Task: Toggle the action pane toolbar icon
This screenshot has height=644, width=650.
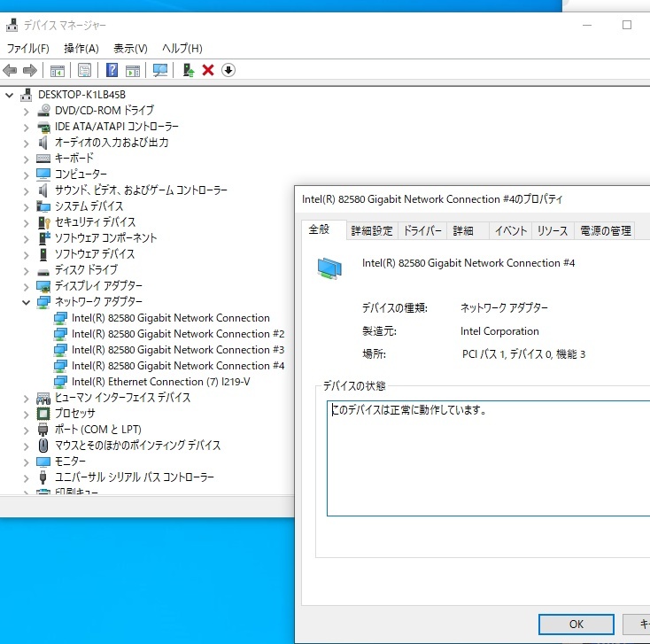Action: point(133,71)
